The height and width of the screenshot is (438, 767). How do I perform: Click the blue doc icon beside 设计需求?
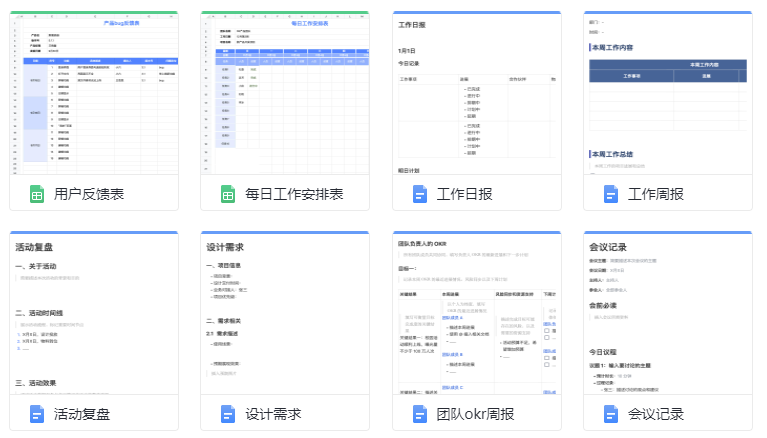pyautogui.click(x=229, y=413)
